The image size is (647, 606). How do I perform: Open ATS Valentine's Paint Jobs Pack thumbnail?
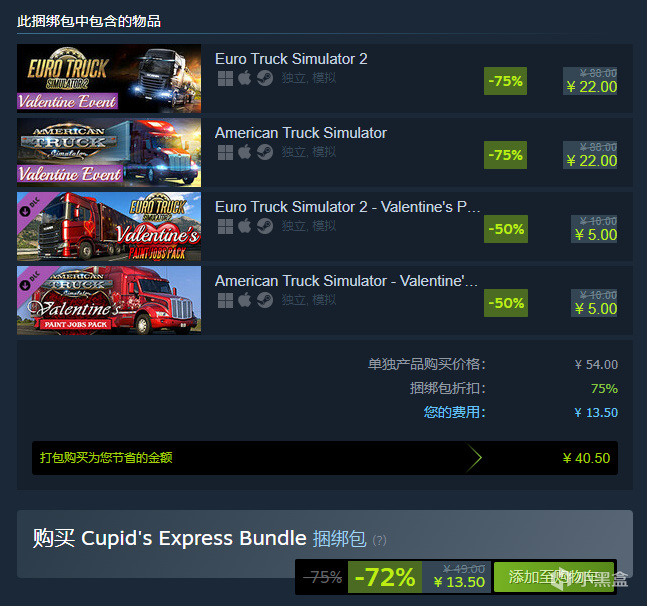coord(109,300)
